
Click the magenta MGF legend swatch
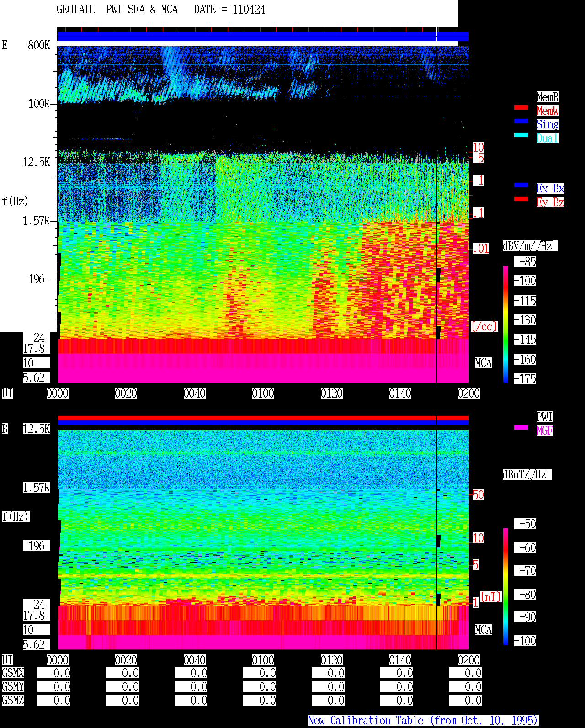[x=521, y=427]
